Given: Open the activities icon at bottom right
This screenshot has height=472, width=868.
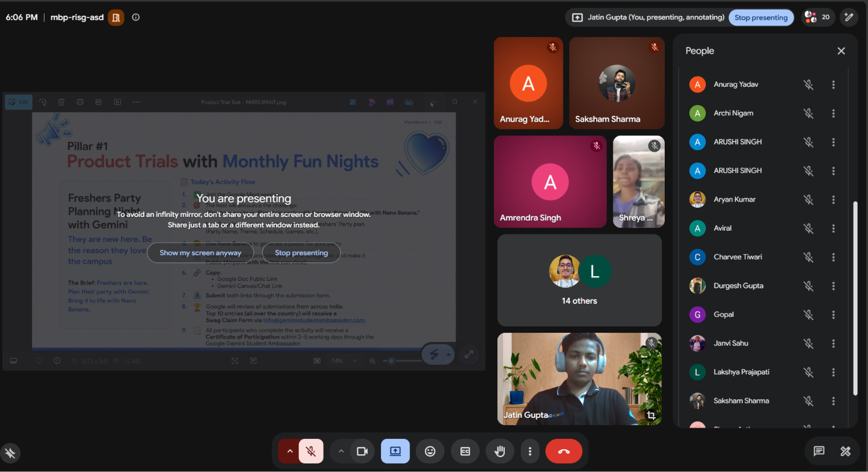Looking at the screenshot, I should click(x=846, y=451).
